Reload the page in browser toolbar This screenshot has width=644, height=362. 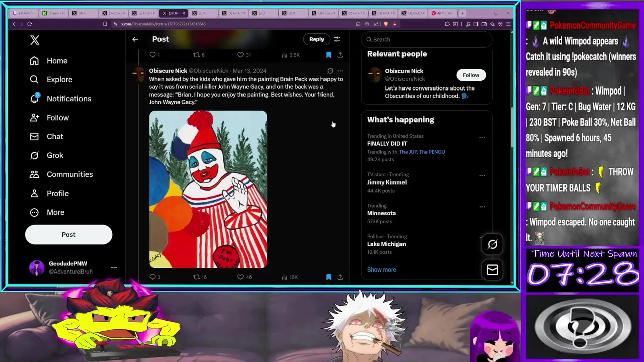coord(30,24)
